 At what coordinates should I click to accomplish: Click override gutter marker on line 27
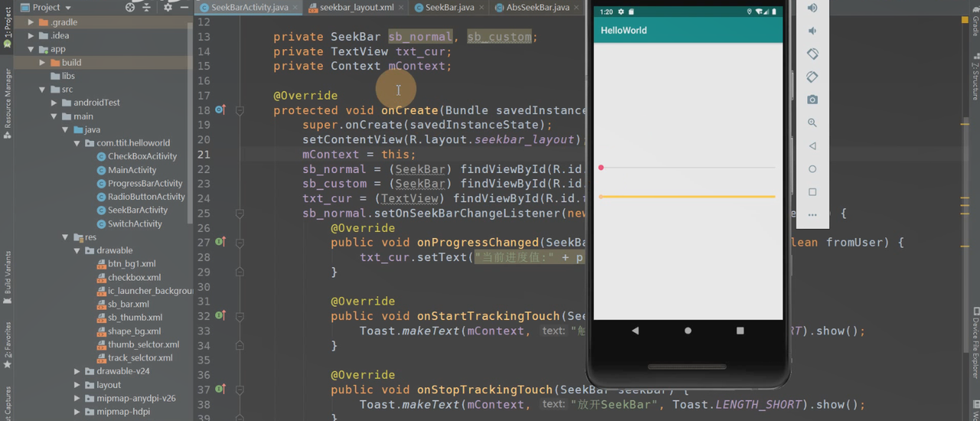(220, 242)
